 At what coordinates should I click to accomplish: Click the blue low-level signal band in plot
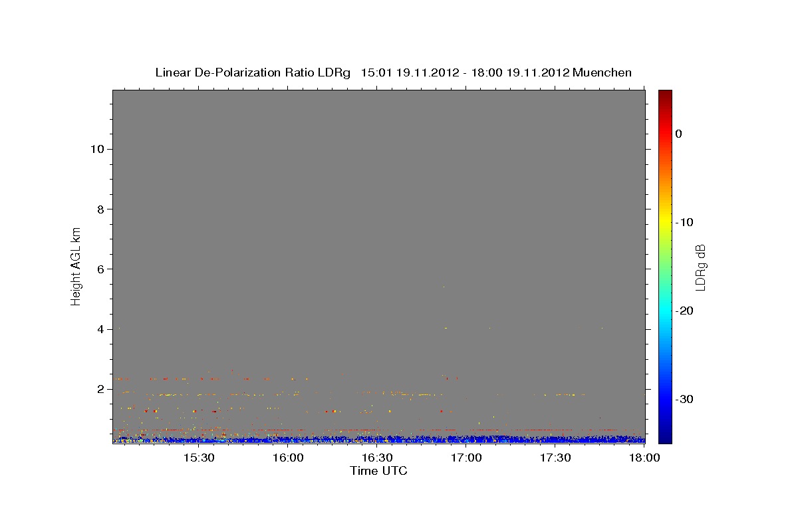coord(379,440)
